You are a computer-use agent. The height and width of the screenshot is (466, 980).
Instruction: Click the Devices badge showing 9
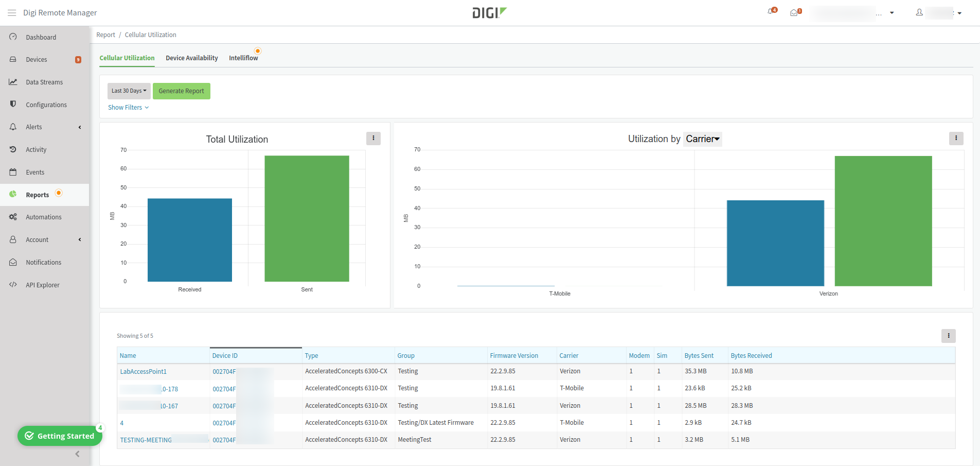coord(78,60)
